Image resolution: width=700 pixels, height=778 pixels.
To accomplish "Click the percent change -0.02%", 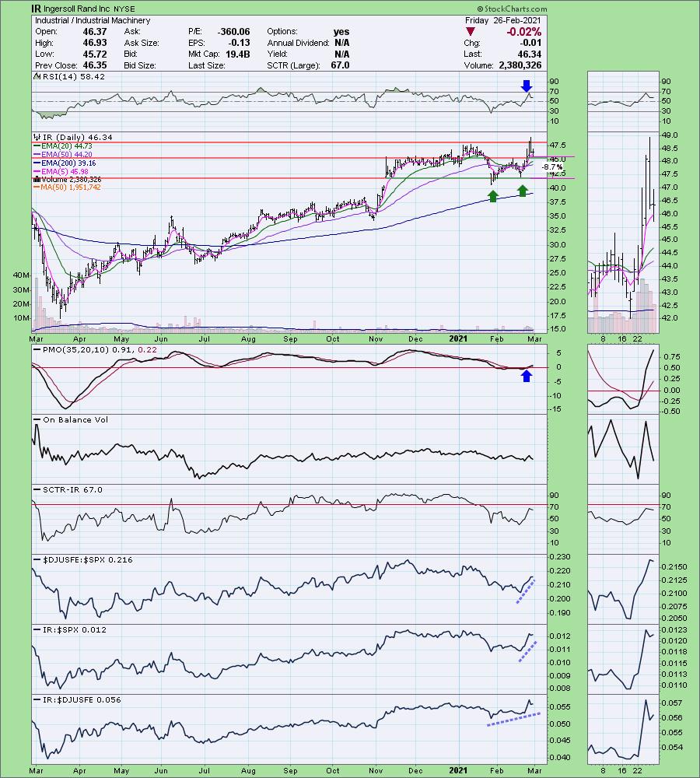I will [523, 32].
